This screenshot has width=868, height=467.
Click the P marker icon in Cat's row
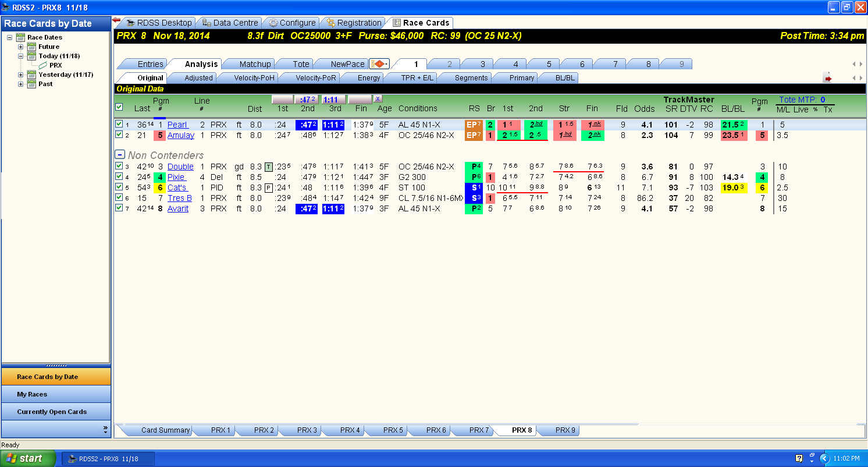[269, 187]
